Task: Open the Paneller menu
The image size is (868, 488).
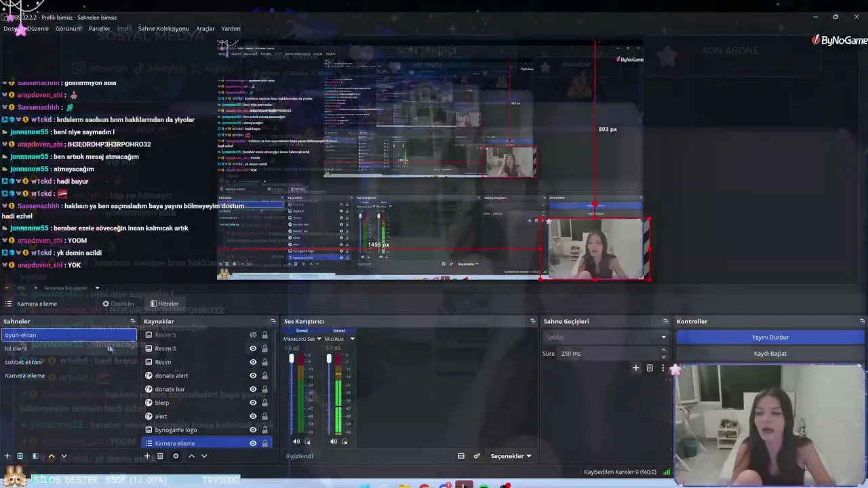Action: [x=99, y=28]
